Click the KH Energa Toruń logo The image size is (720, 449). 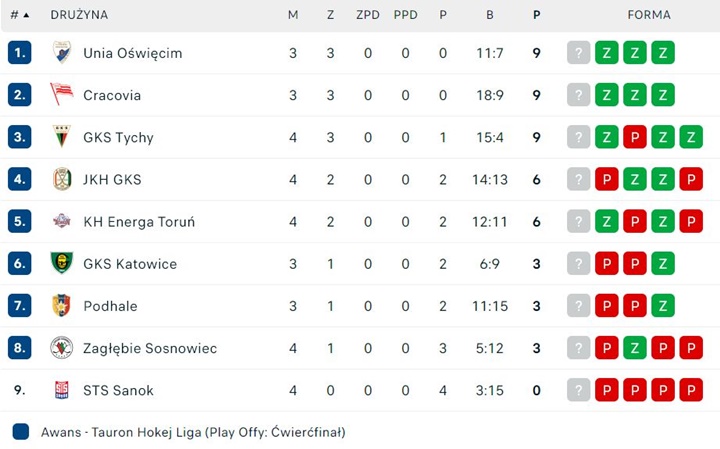click(62, 221)
